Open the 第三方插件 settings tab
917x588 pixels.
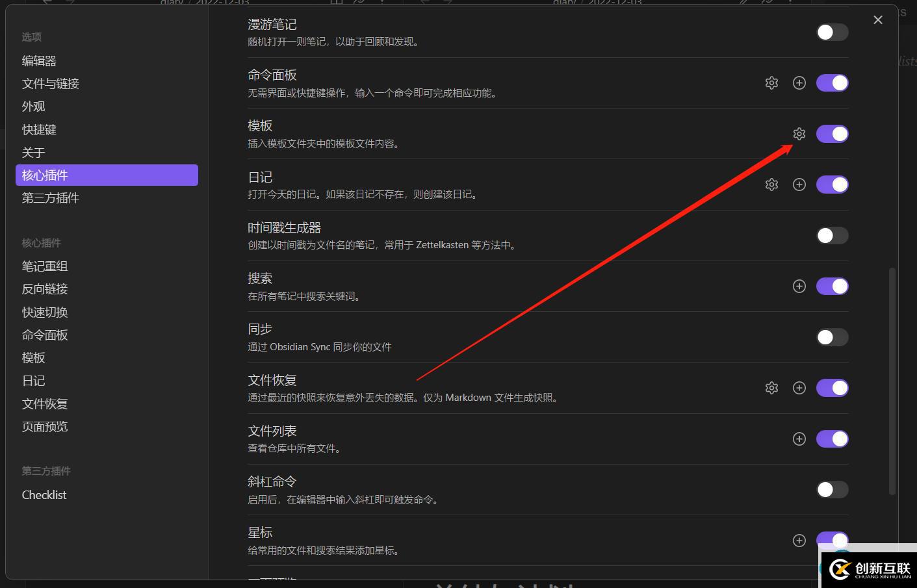[x=107, y=198]
